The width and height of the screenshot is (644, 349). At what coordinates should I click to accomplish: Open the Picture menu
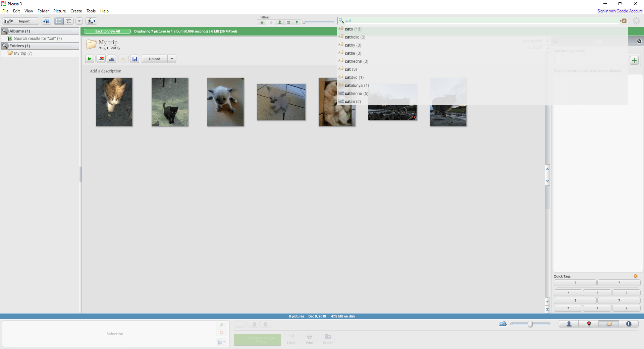point(59,11)
